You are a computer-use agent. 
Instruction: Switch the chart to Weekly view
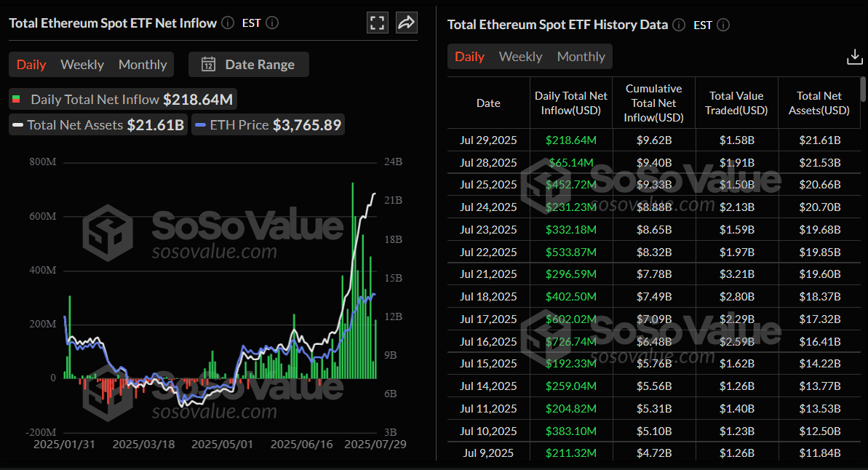(x=81, y=64)
